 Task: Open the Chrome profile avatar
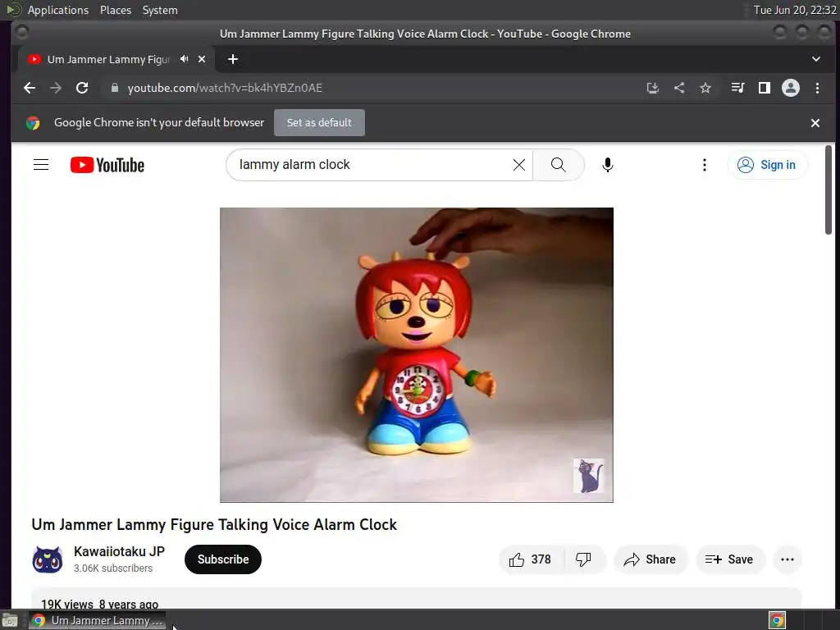[791, 88]
